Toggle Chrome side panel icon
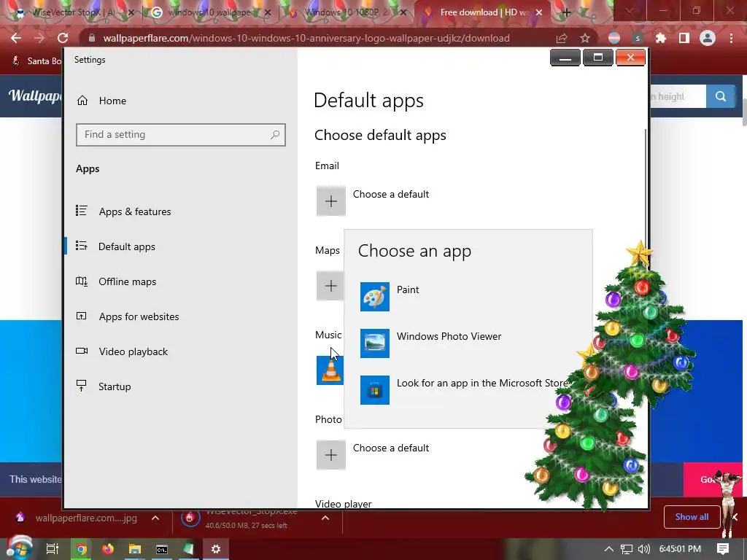The image size is (747, 560). [684, 38]
